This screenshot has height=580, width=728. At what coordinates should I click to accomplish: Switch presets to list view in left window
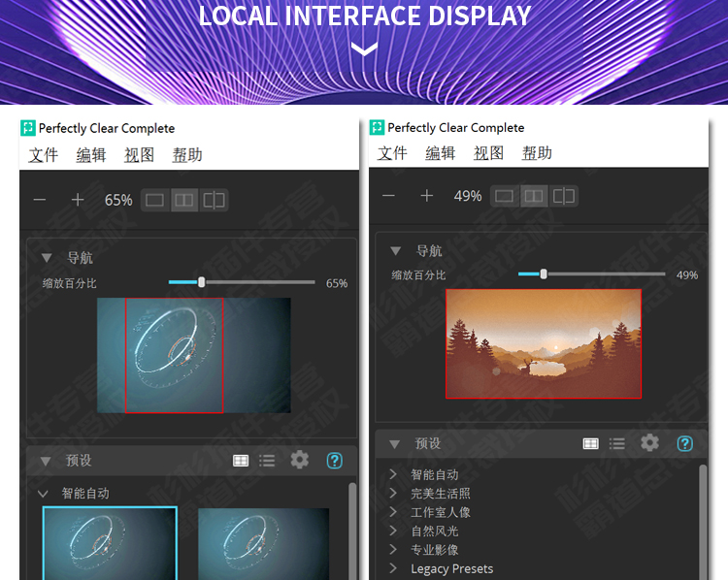tap(267, 461)
